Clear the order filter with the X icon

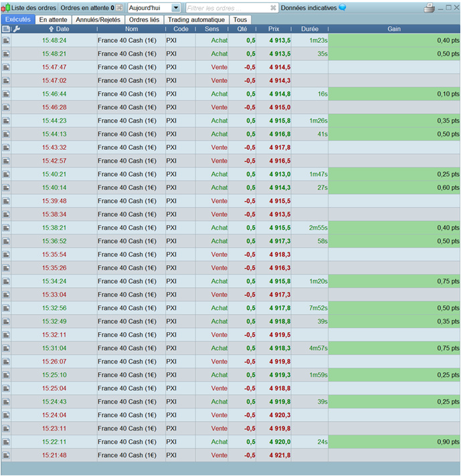coord(273,8)
